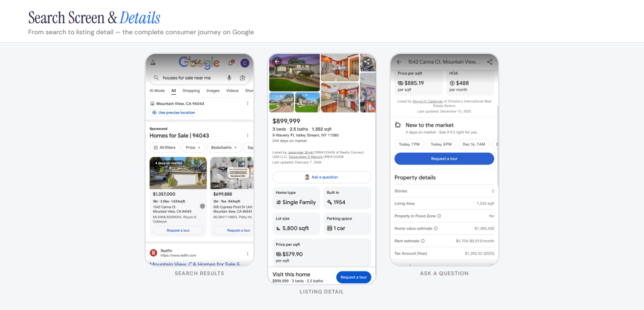Click the HOA $488 per month card
644x310 pixels.
(x=470, y=83)
